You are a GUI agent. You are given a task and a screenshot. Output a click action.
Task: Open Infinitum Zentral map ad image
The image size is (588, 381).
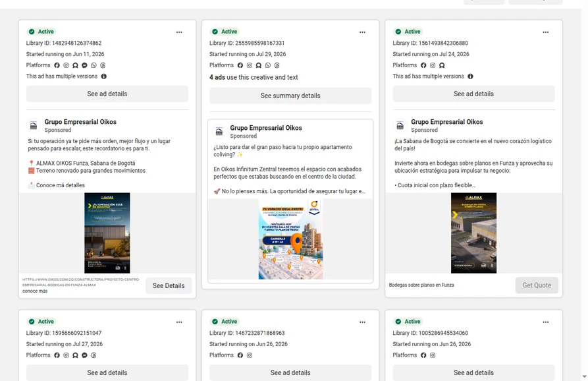click(x=290, y=239)
